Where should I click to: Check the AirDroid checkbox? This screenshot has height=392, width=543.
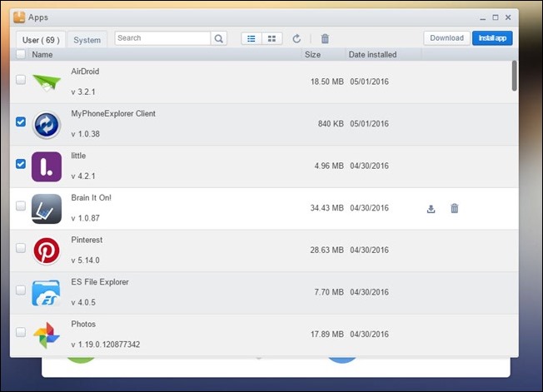coord(21,80)
